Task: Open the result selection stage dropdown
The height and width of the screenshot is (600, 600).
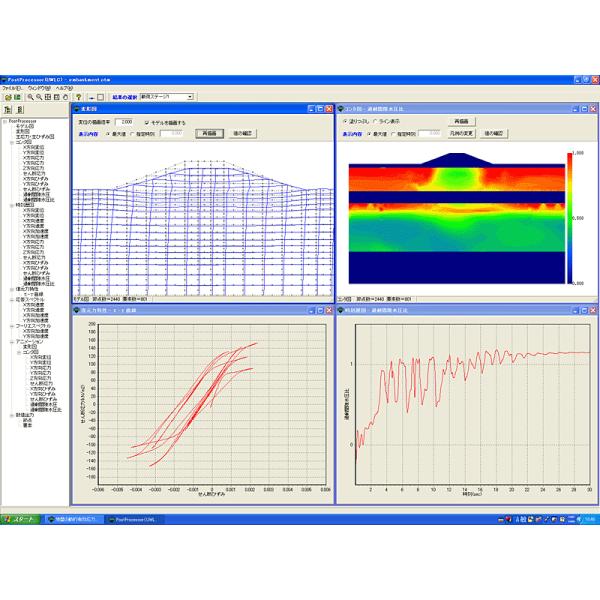Action: click(x=190, y=97)
